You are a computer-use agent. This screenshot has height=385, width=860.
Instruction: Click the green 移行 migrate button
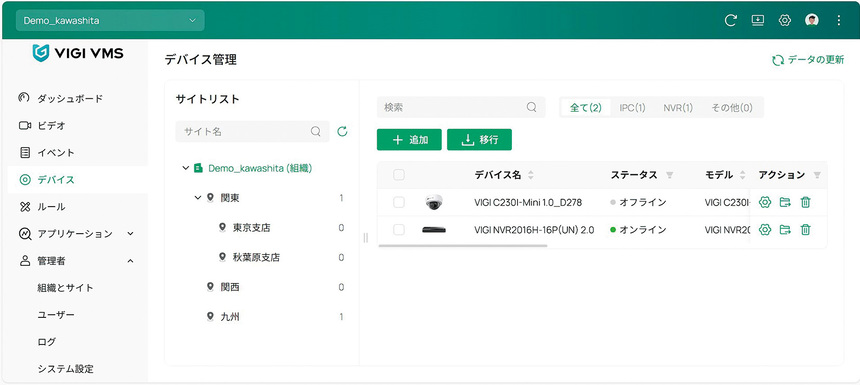click(x=479, y=140)
